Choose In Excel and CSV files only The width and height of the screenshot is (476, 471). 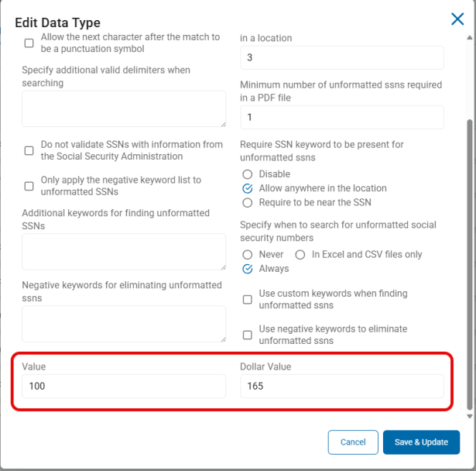(300, 255)
